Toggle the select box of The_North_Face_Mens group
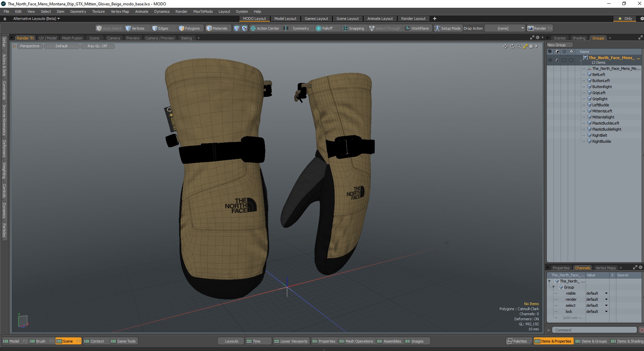Viewport: 644px width, 351px height. [x=564, y=60]
